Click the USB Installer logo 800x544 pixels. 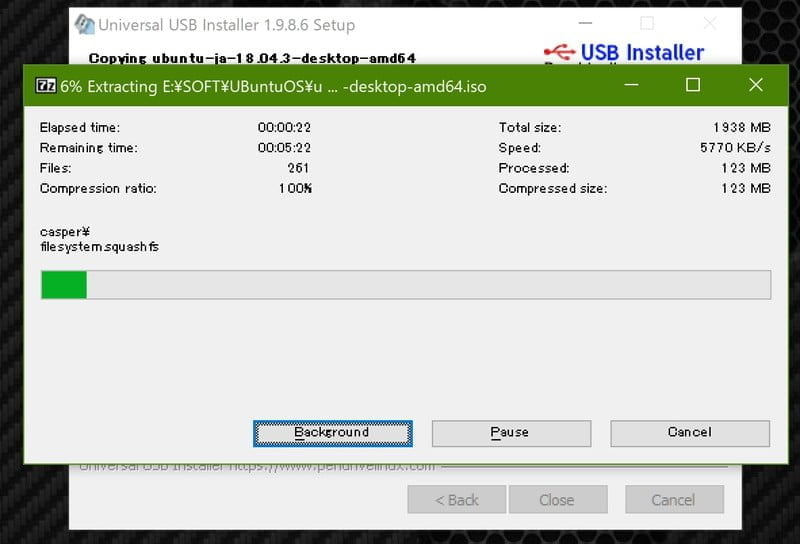coord(624,53)
